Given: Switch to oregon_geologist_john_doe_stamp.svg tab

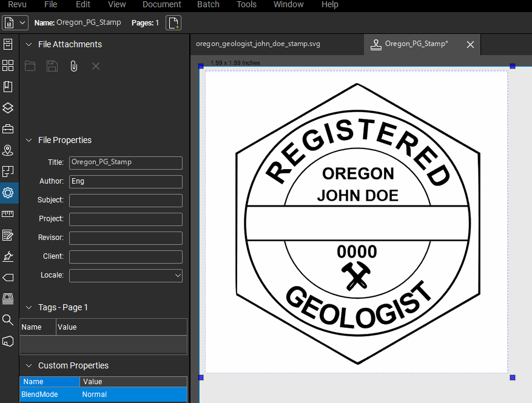Looking at the screenshot, I should (258, 44).
